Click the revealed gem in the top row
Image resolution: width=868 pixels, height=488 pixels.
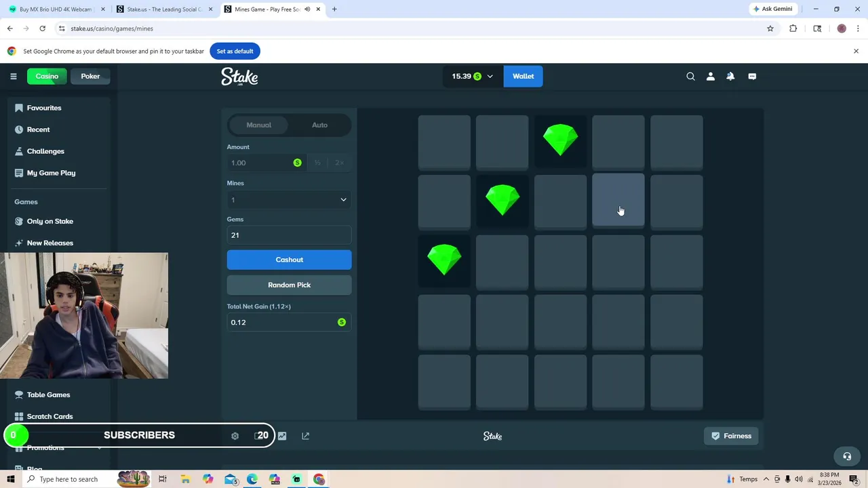560,141
